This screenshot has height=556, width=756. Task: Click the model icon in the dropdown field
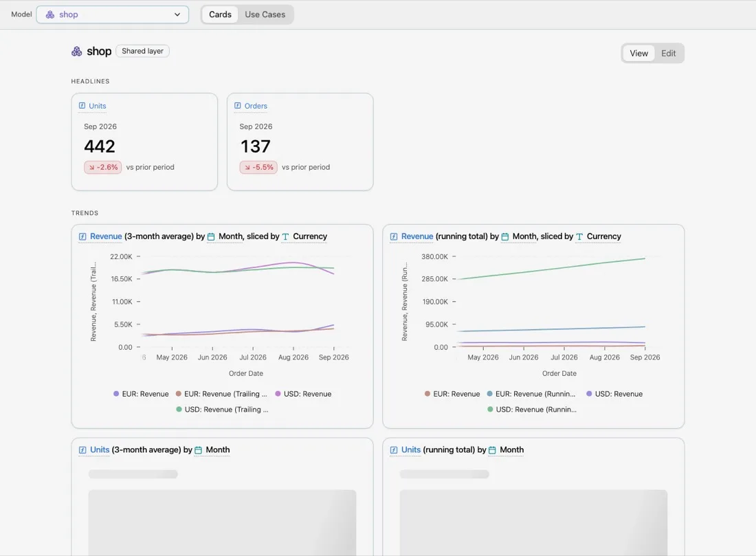(x=50, y=14)
